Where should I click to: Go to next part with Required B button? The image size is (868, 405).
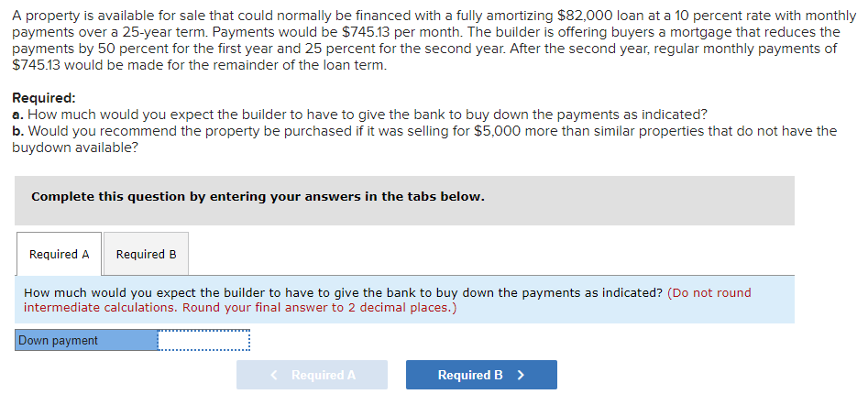481,375
